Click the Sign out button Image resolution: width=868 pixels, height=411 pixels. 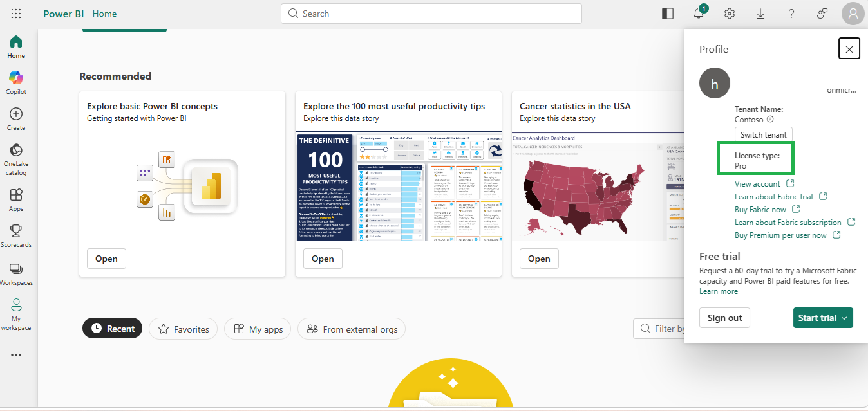pos(724,318)
